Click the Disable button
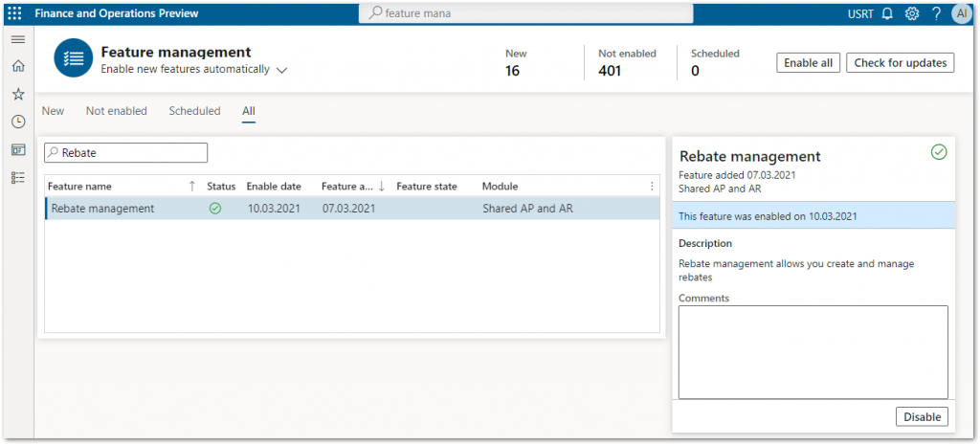Viewport: 980px width, 445px height. (x=922, y=417)
